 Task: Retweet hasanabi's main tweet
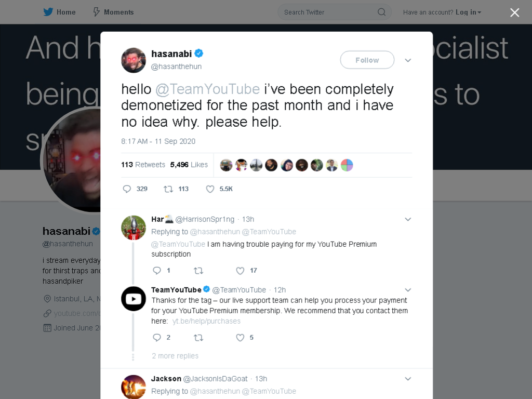[x=168, y=189]
